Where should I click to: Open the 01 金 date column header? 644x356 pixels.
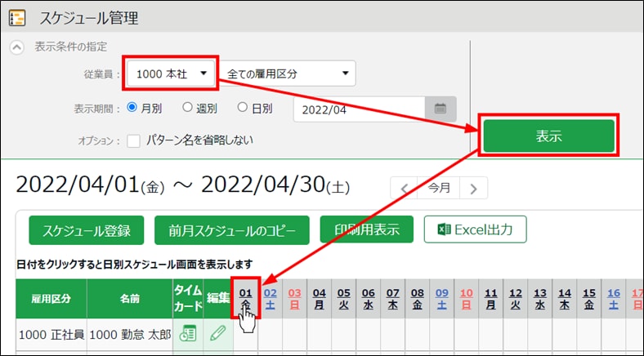tap(246, 297)
